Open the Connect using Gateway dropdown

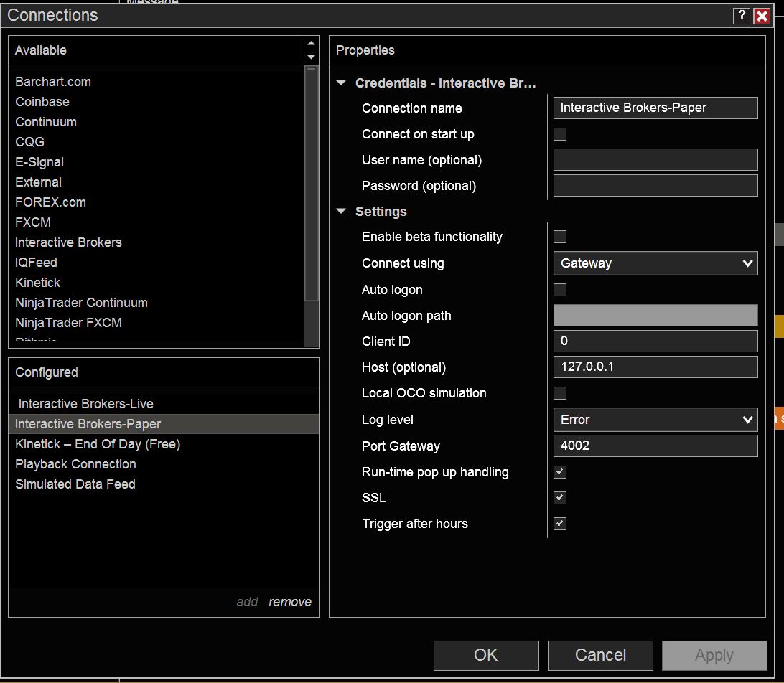coord(655,263)
